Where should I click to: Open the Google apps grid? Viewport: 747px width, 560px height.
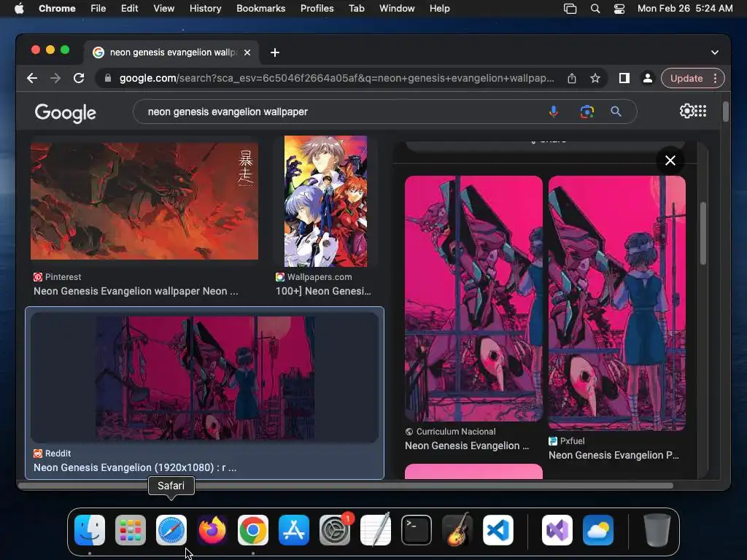700,111
